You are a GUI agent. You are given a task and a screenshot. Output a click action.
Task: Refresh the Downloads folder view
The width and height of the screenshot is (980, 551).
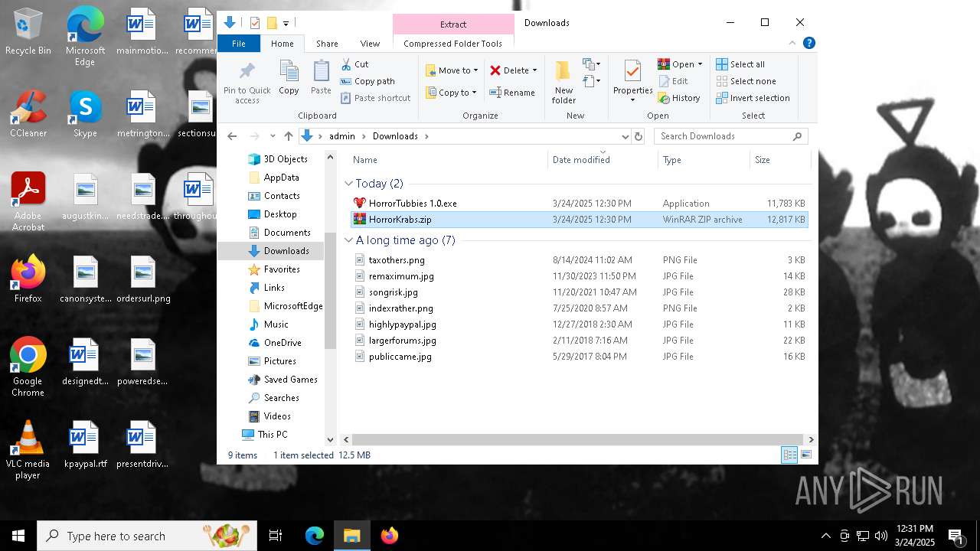[x=639, y=136]
